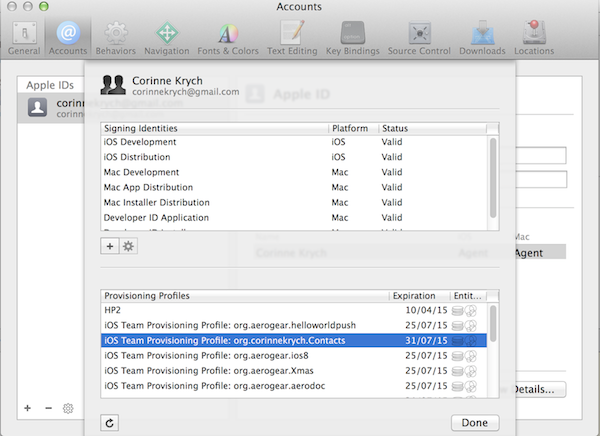Open the Source Control preferences

(x=419, y=38)
